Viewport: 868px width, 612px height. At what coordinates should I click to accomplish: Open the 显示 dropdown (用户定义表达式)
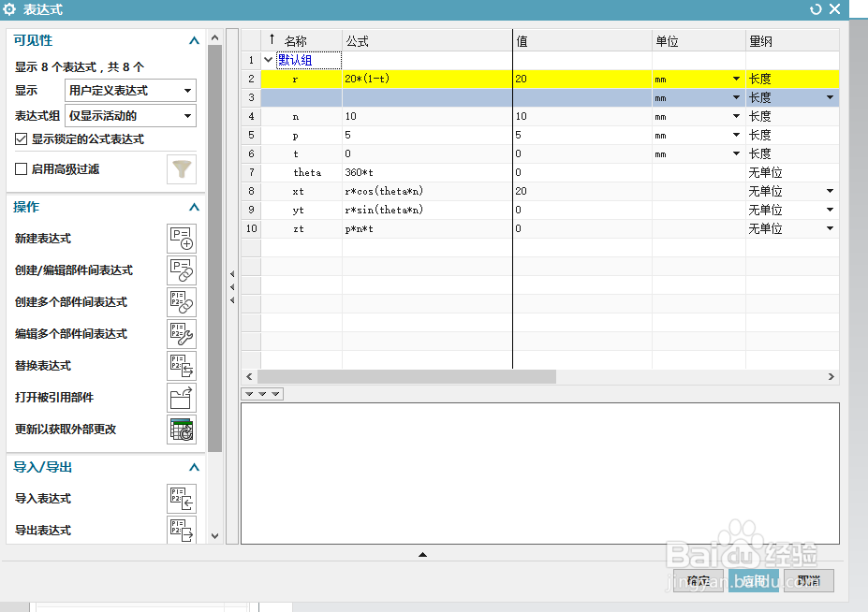coord(131,90)
